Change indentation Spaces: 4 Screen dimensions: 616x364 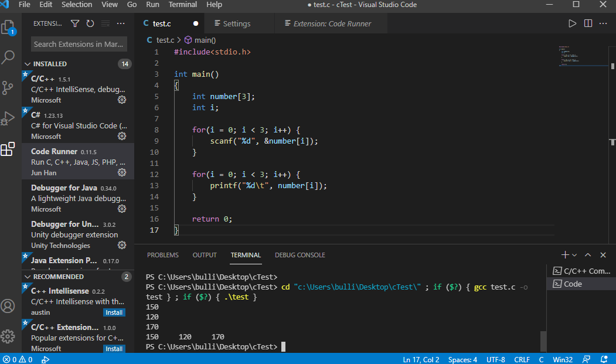click(x=462, y=359)
